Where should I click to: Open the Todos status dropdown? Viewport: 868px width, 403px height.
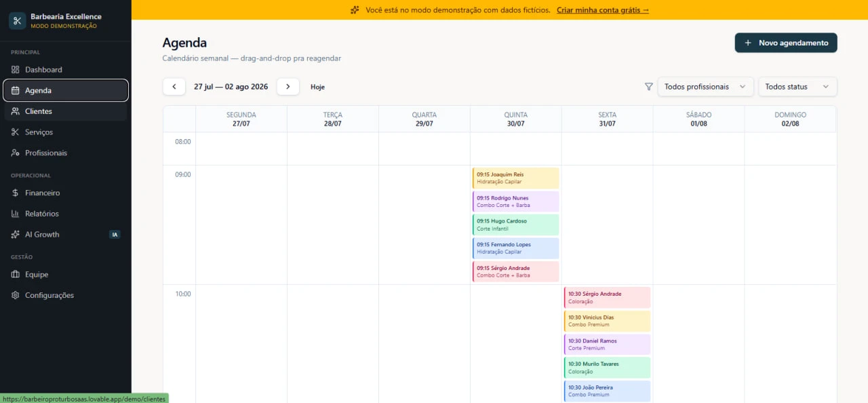pos(797,87)
